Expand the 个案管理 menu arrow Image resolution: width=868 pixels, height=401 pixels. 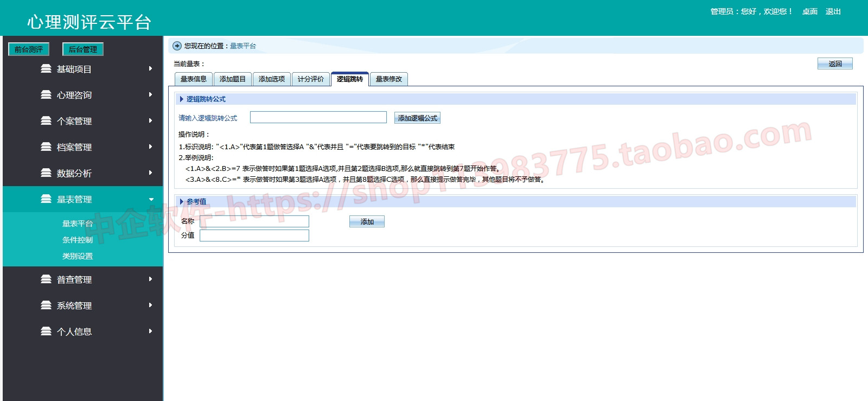tap(150, 121)
